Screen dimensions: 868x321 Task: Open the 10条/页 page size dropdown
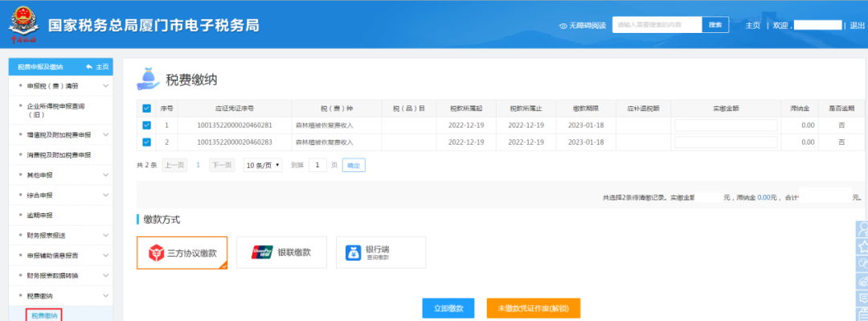point(262,165)
